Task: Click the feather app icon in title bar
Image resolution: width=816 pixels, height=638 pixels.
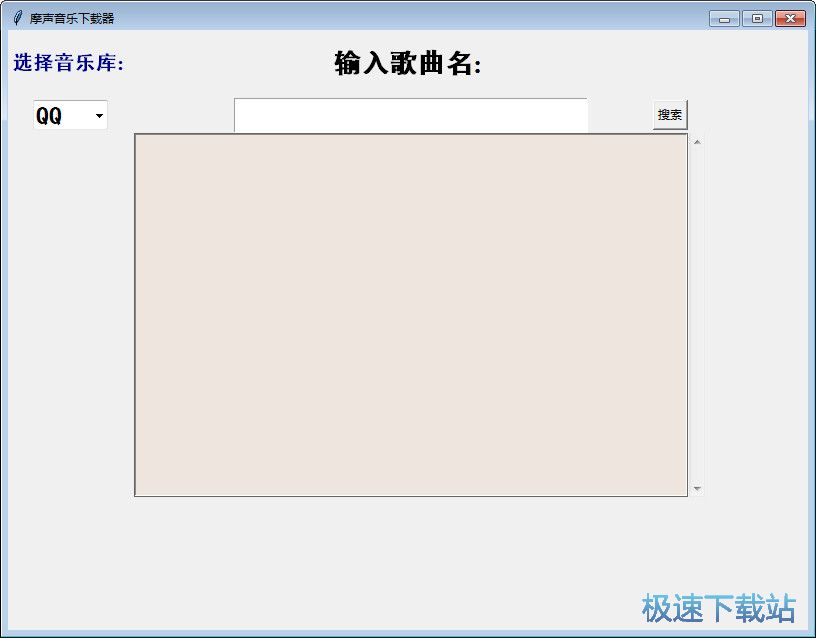Action: pyautogui.click(x=17, y=17)
